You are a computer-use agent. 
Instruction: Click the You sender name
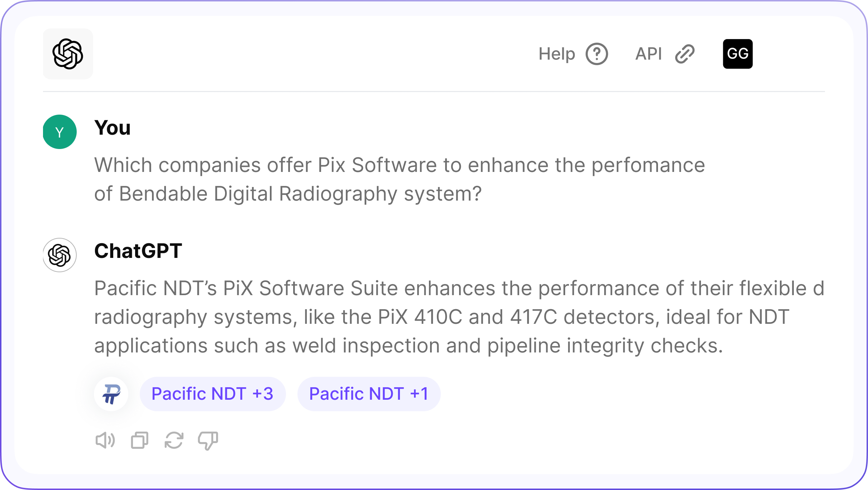click(x=113, y=128)
